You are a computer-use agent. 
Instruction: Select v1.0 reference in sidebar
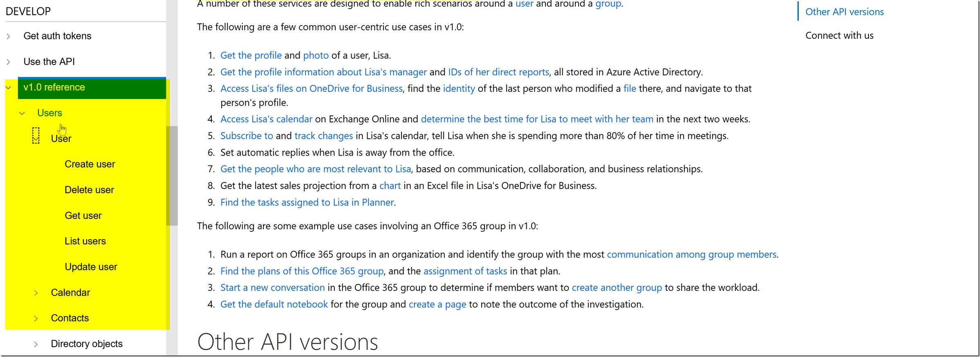tap(92, 88)
